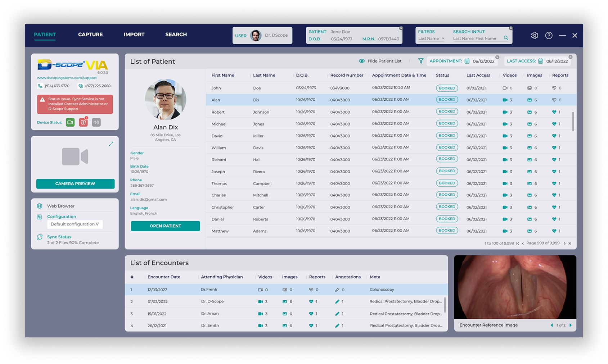
Task: Switch to the Capture tab
Action: [90, 35]
